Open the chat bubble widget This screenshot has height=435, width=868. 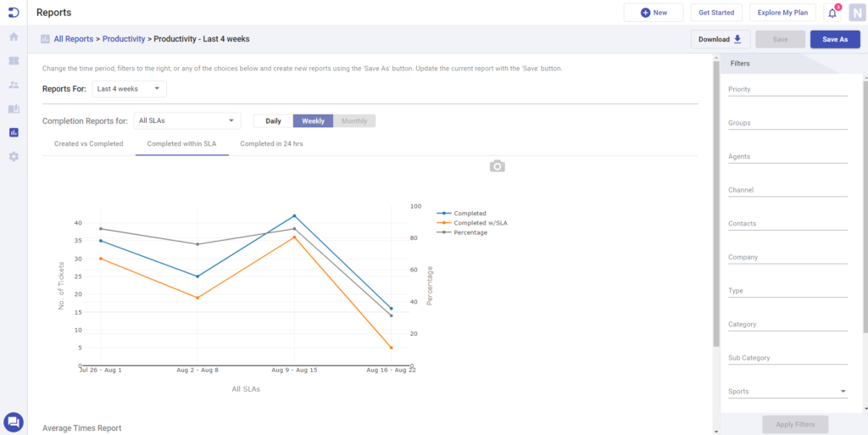pyautogui.click(x=14, y=421)
